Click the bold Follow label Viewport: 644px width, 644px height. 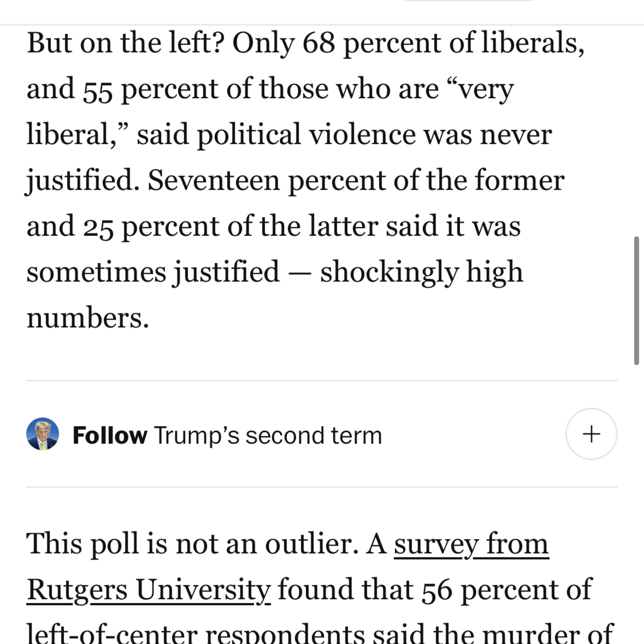110,435
